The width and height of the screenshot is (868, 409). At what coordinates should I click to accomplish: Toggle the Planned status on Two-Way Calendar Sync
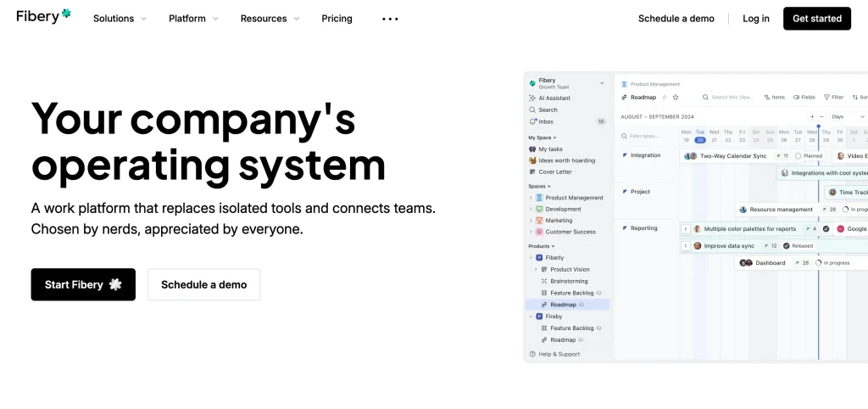pyautogui.click(x=808, y=156)
